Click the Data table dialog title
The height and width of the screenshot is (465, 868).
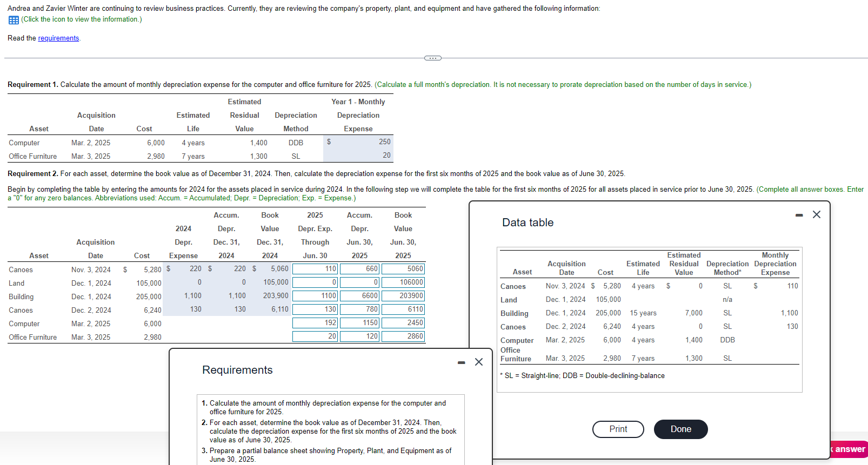click(528, 223)
